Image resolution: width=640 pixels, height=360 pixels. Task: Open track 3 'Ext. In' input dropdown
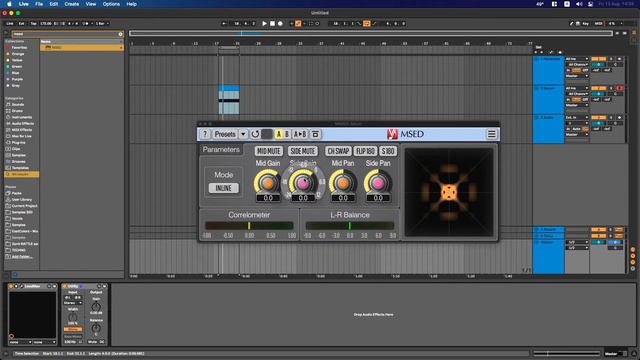[577, 118]
